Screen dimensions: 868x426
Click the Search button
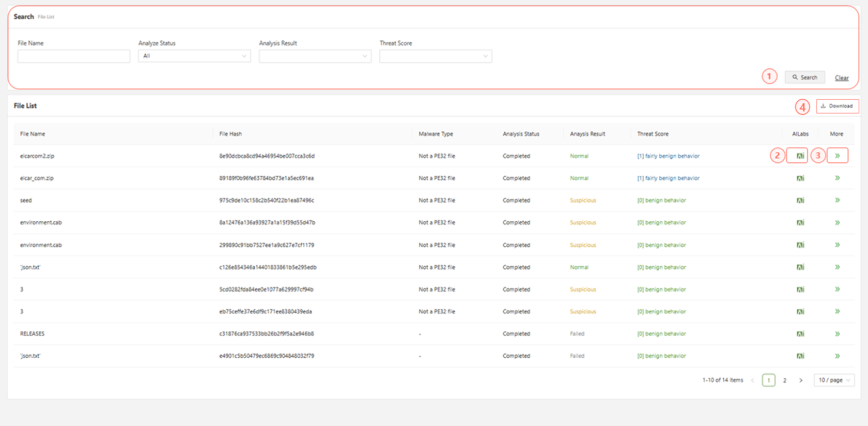[x=804, y=78]
